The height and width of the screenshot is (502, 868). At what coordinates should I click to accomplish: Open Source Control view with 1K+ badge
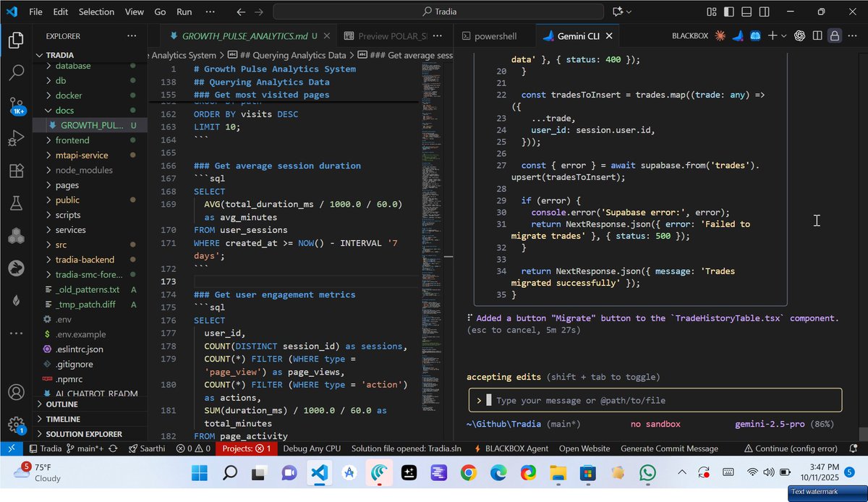coord(16,106)
